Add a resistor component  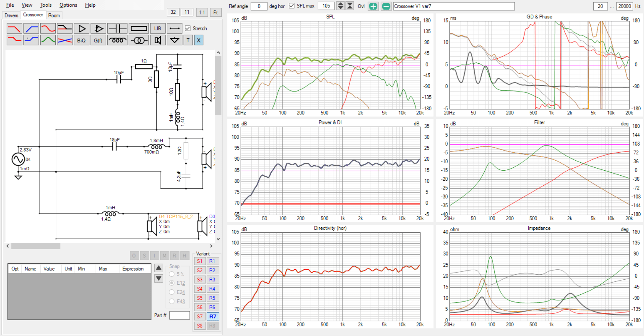(x=139, y=29)
